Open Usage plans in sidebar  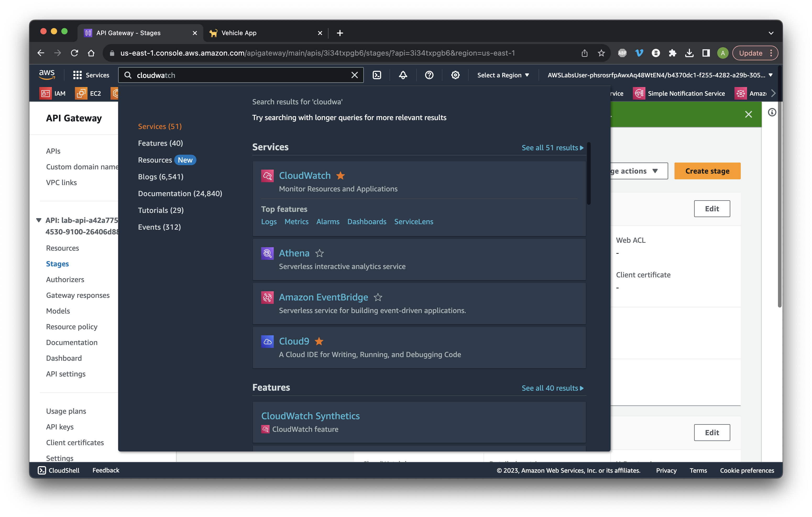coord(66,411)
